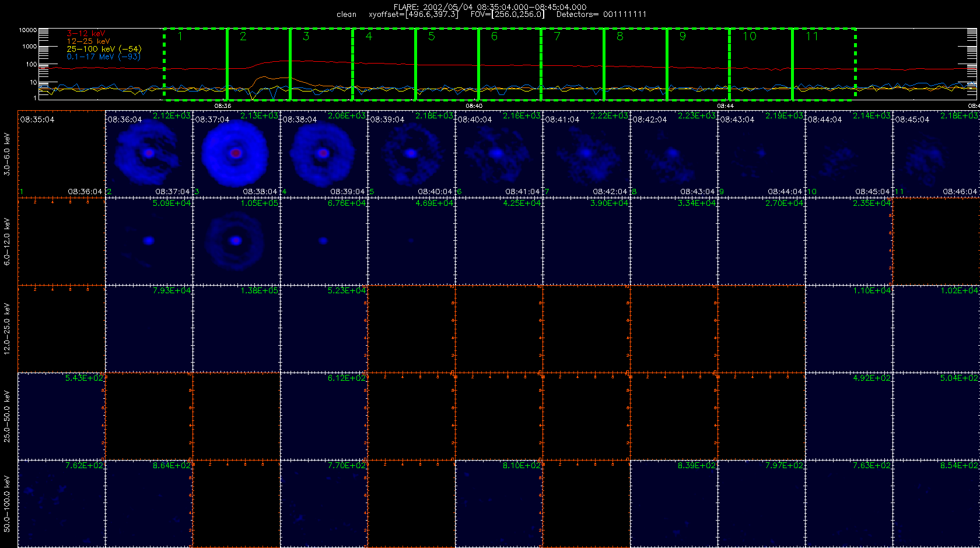Click the 08:44 light curve axis label

(725, 106)
